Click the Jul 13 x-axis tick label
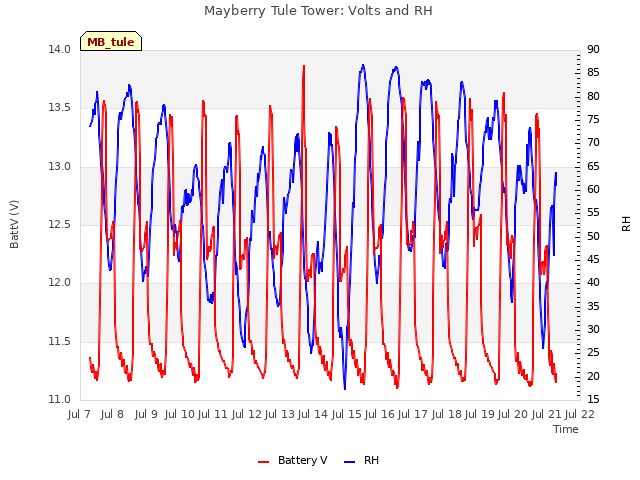This screenshot has width=640, height=480. (x=280, y=415)
